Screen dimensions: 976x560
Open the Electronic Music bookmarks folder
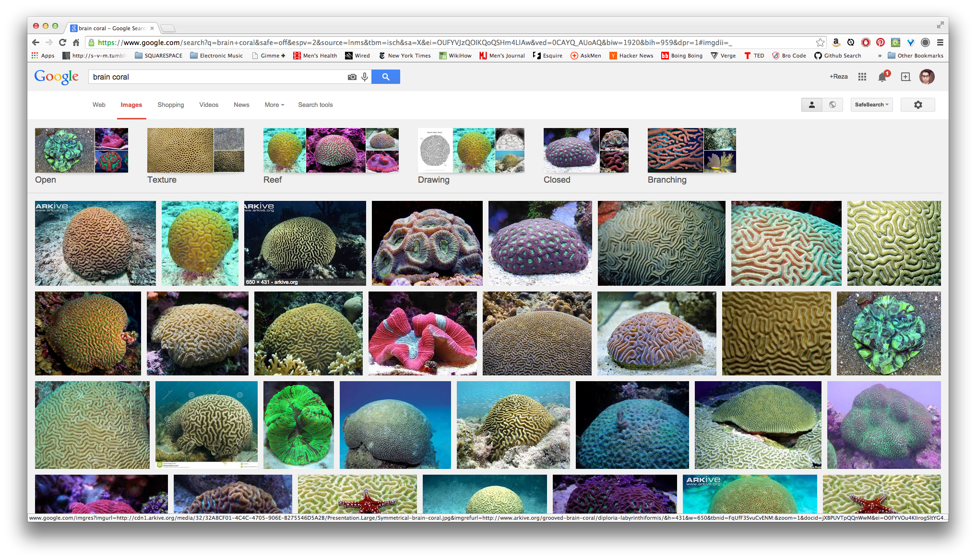click(x=216, y=56)
